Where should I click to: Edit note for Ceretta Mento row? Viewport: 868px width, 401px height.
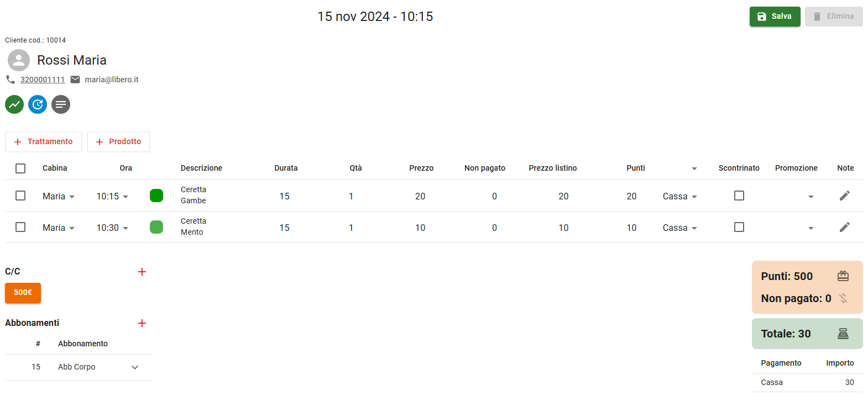pos(844,227)
